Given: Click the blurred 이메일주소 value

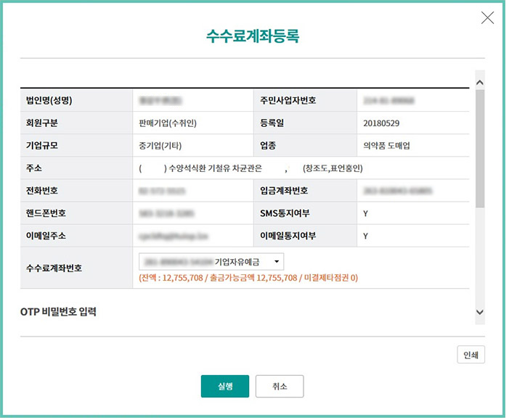Looking at the screenshot, I should pyautogui.click(x=163, y=236).
